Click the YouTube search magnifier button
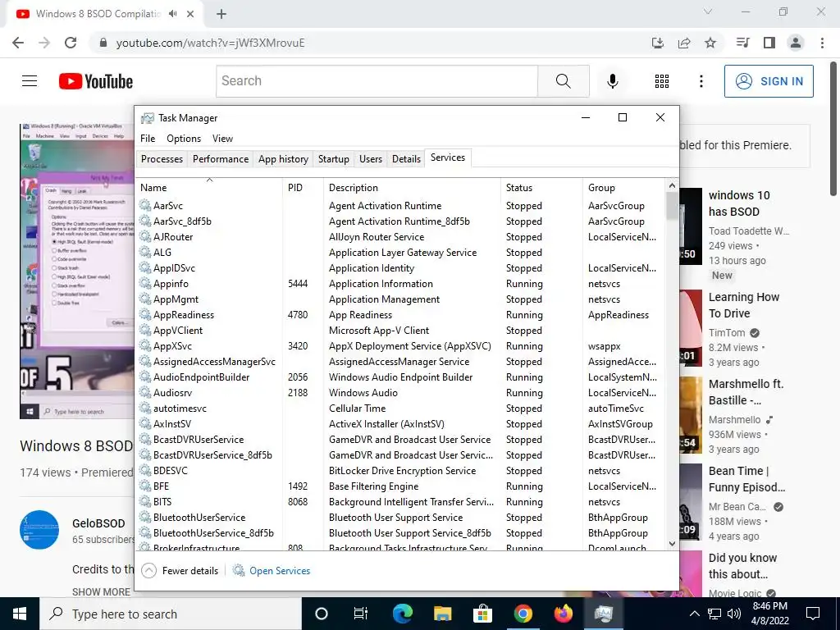The image size is (840, 630). pos(563,81)
